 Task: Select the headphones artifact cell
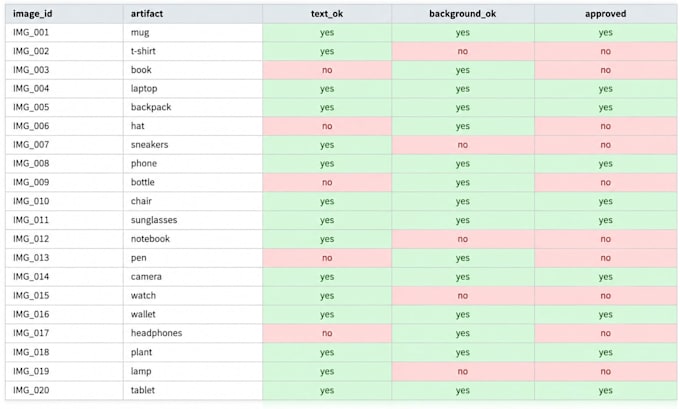coord(193,333)
